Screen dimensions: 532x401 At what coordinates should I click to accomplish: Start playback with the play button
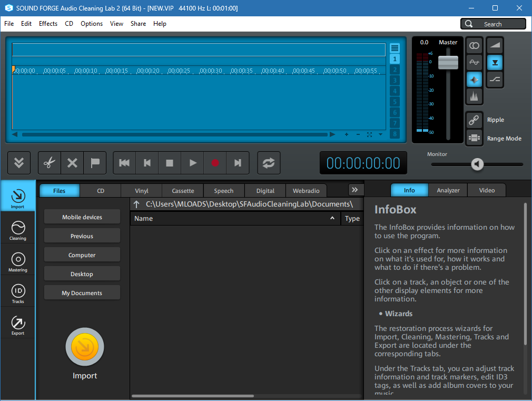pyautogui.click(x=192, y=163)
